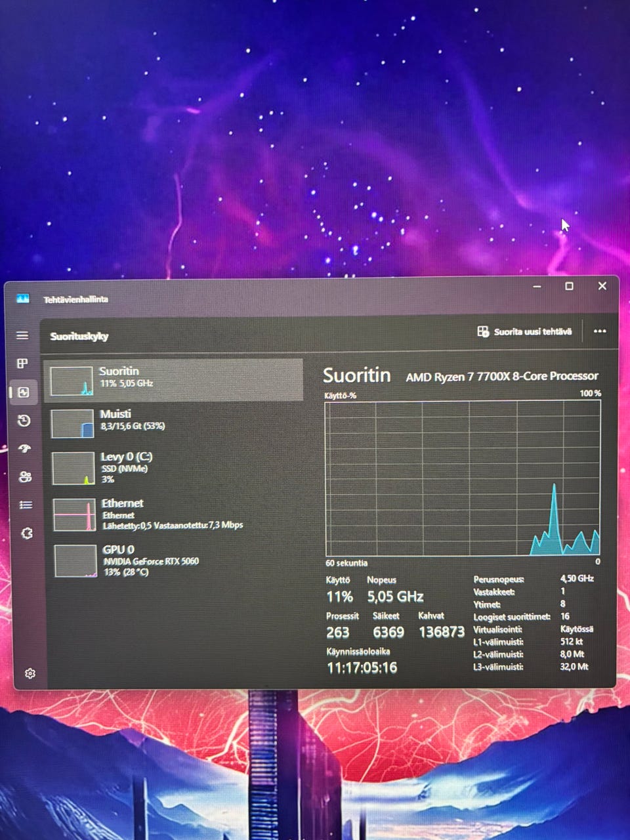Screen dimensions: 630x840
Task: Click the SSD (NVMe) disk text
Action: click(x=125, y=469)
